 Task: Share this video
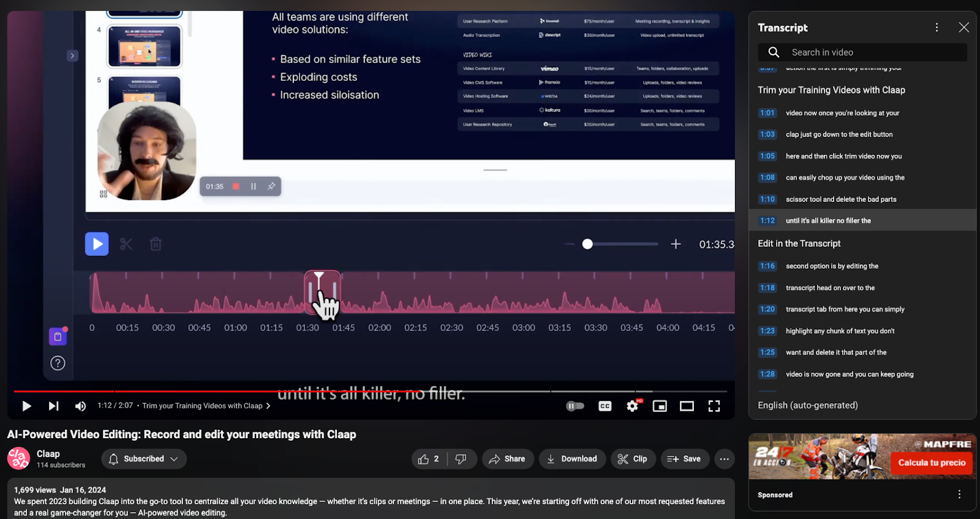(x=507, y=459)
